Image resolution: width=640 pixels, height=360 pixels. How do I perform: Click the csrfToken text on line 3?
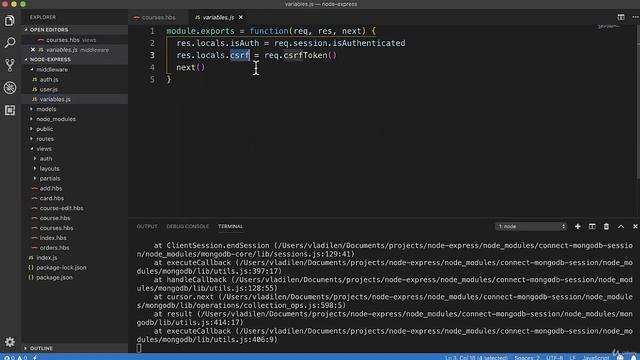click(x=305, y=55)
